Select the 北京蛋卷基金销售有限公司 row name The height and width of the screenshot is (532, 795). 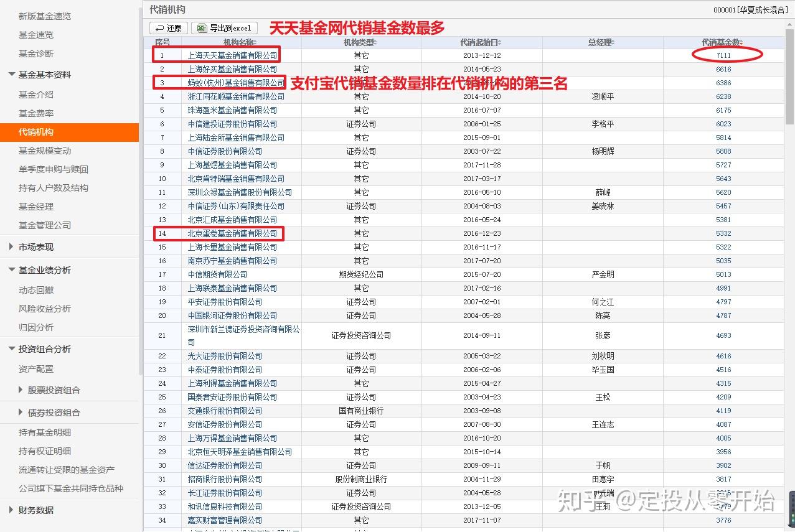coord(232,233)
